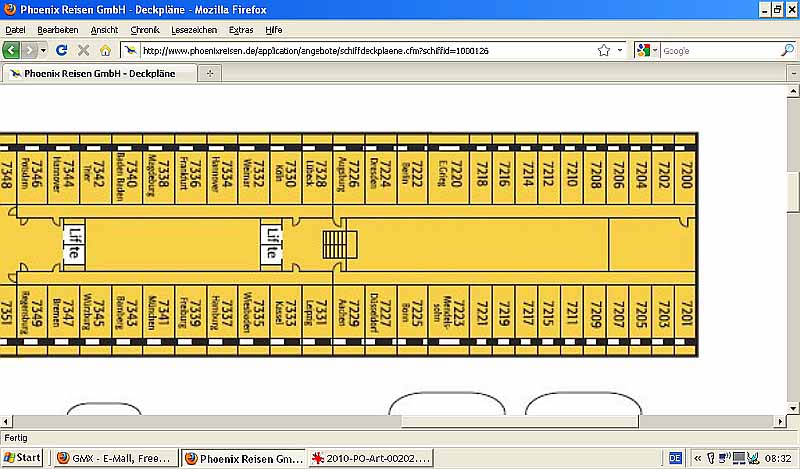Click the tray clock showing 08:32

(778, 458)
